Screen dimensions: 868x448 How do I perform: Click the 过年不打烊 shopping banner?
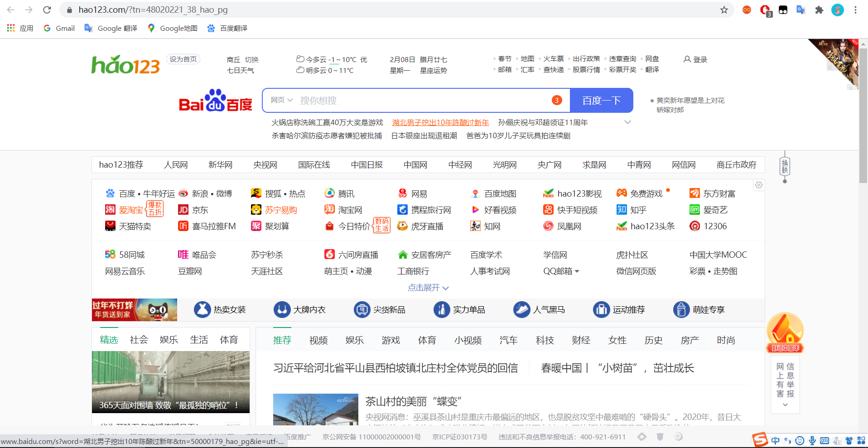(x=134, y=310)
